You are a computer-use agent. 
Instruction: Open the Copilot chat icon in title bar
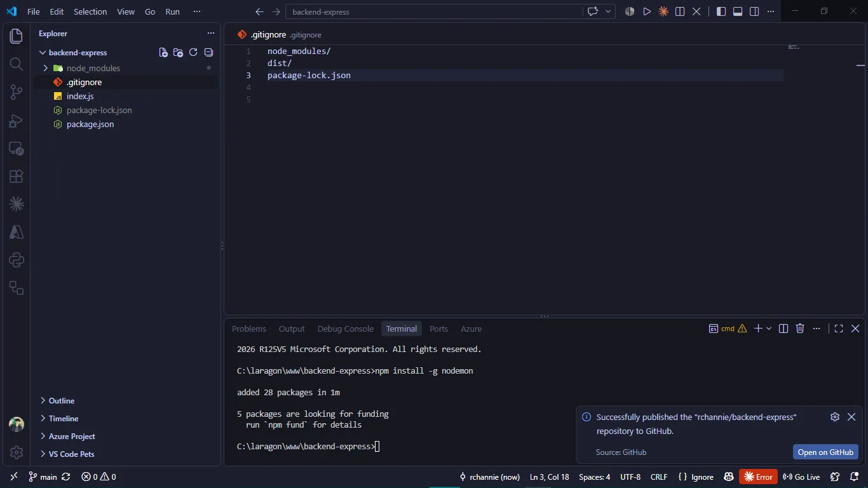coord(593,11)
